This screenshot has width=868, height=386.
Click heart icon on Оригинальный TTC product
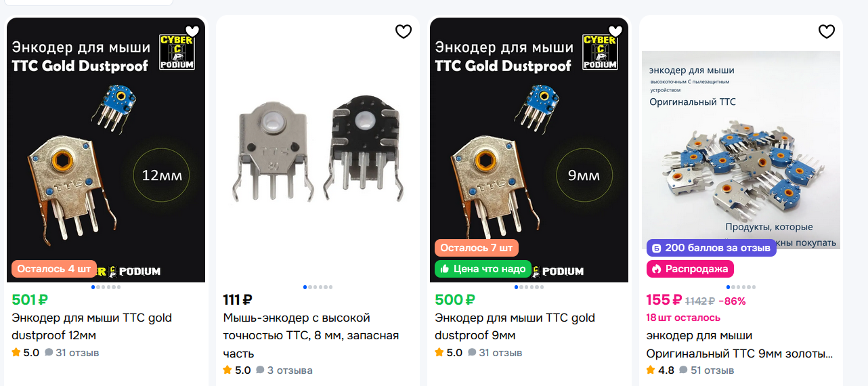click(827, 31)
